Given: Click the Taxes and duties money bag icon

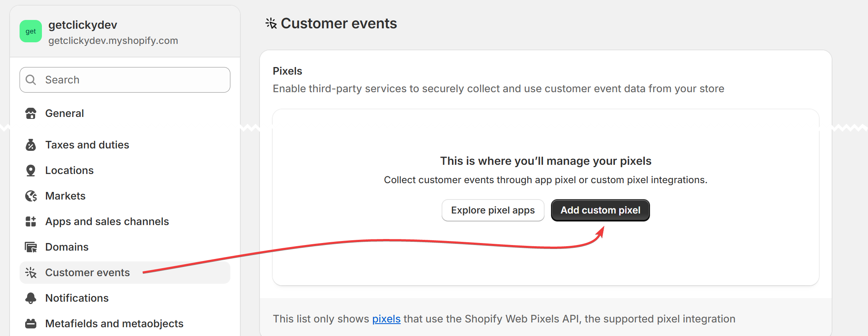Looking at the screenshot, I should 31,145.
